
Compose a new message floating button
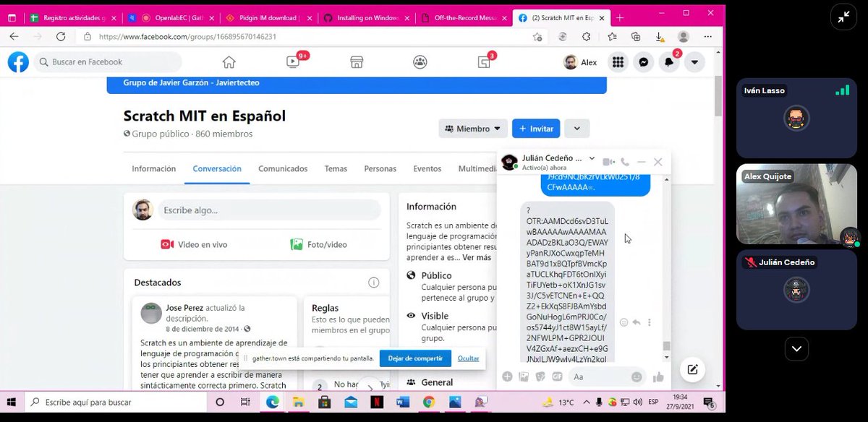point(692,369)
